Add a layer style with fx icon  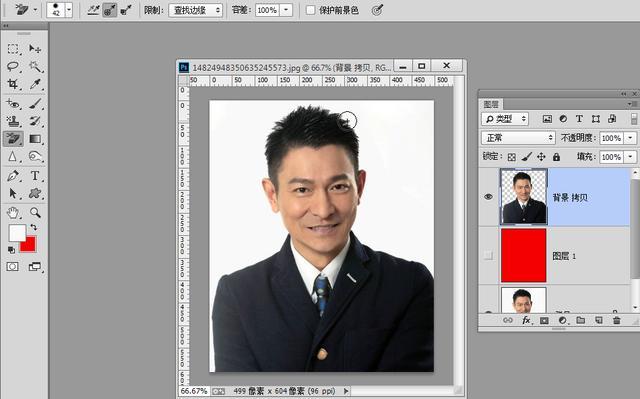pos(526,321)
